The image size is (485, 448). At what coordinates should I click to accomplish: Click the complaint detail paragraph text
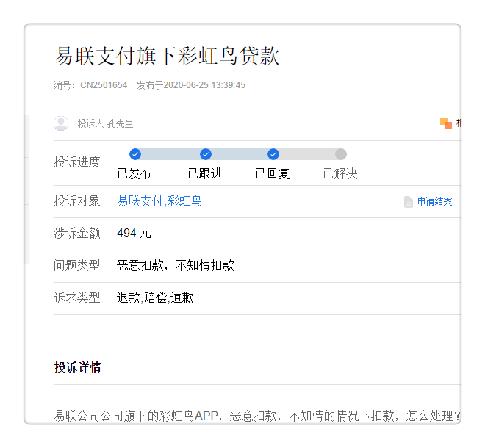coord(257,416)
